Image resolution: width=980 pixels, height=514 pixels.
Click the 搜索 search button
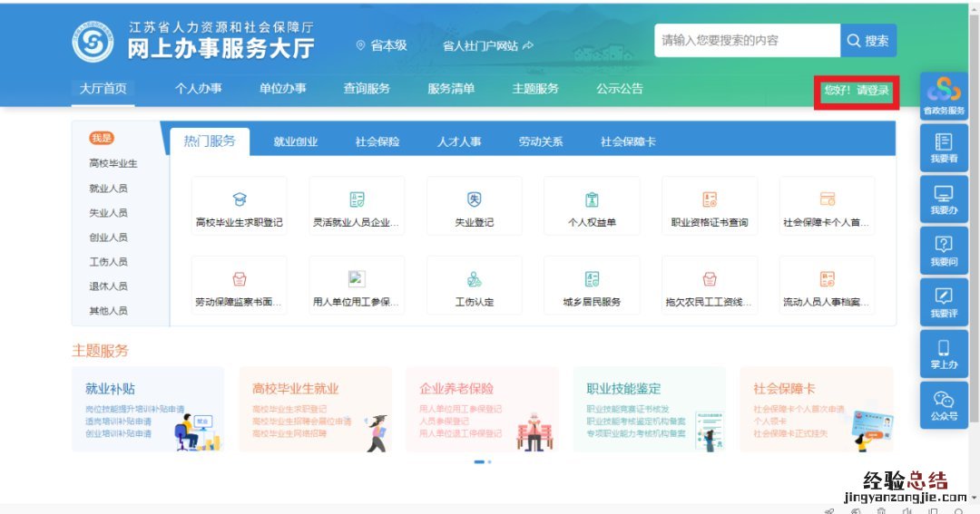click(x=868, y=41)
